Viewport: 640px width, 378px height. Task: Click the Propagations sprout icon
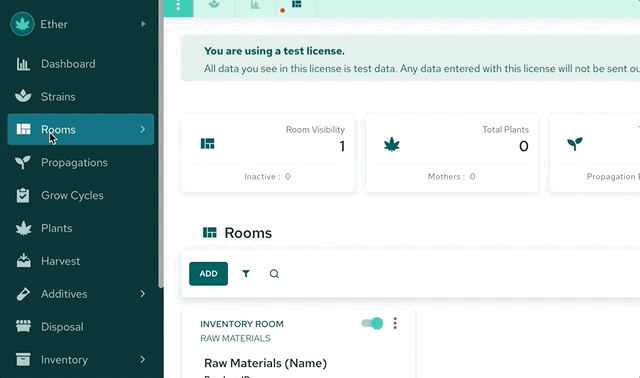tap(23, 162)
